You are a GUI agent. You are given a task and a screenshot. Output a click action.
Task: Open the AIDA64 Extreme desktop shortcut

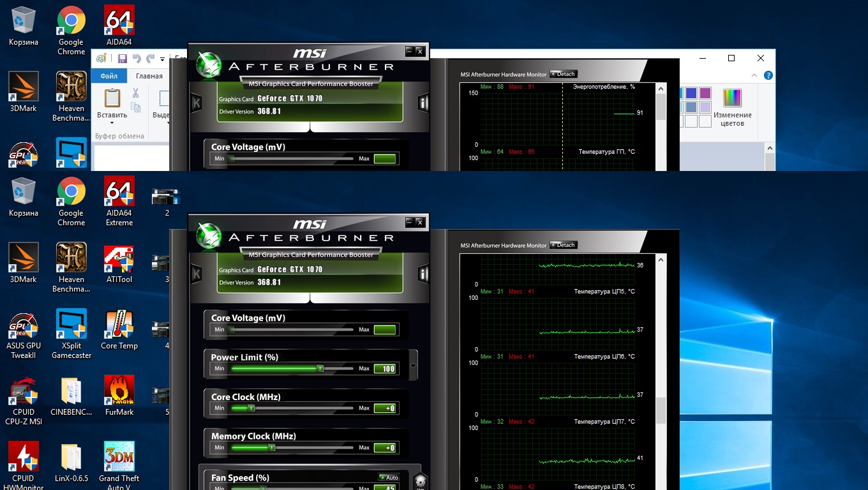pyautogui.click(x=119, y=202)
